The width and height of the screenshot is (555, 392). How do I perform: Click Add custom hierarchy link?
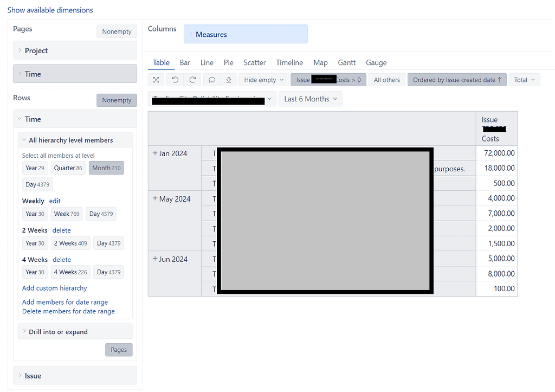click(54, 288)
